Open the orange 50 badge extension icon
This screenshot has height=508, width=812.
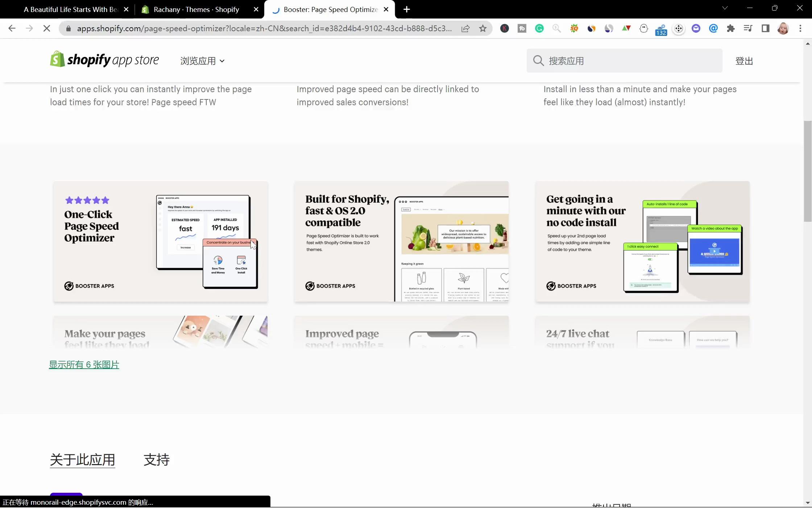574,28
